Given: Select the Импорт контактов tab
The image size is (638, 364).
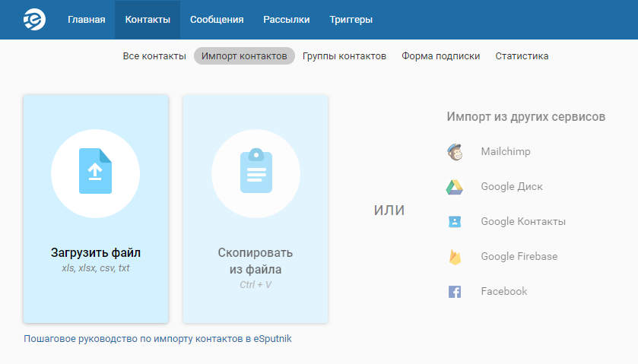Looking at the screenshot, I should pos(244,56).
